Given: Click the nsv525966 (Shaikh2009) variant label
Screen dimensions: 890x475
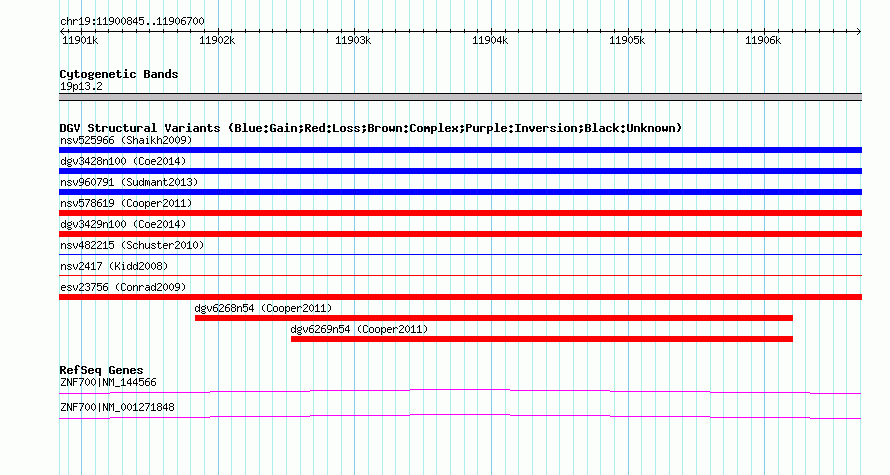Looking at the screenshot, I should tap(126, 140).
